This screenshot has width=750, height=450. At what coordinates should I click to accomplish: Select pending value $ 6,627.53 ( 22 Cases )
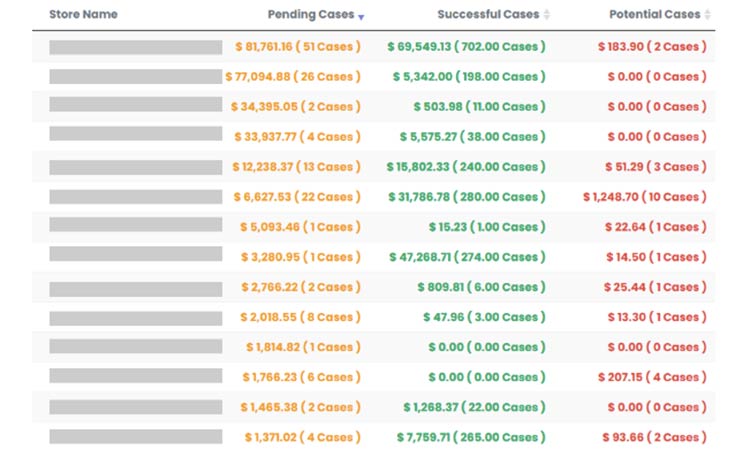pos(297,197)
